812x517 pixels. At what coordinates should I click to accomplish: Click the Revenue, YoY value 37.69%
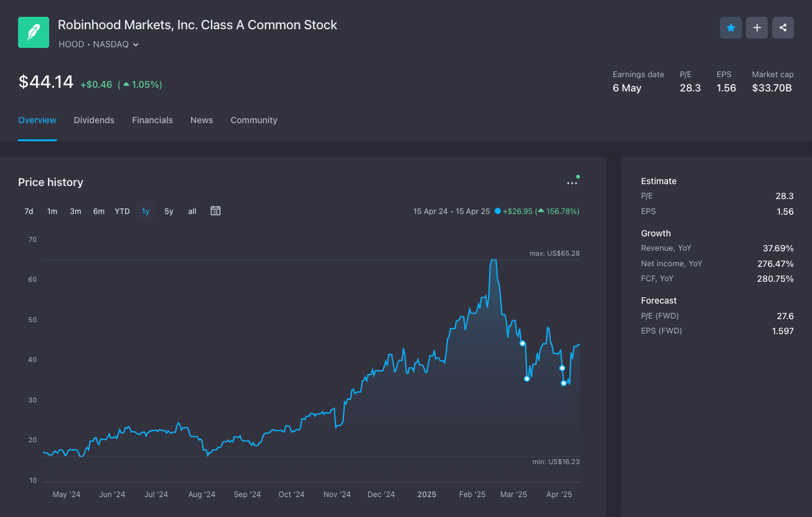(x=778, y=248)
